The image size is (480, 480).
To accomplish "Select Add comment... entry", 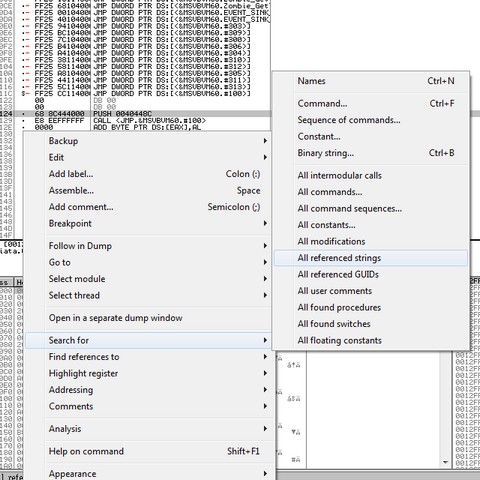I will [149, 207].
